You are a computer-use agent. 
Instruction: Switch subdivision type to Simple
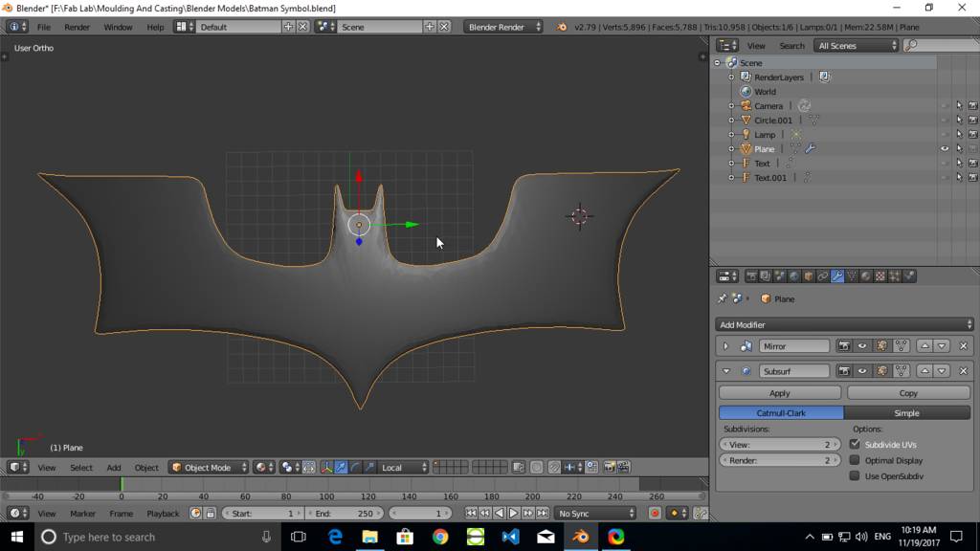[x=906, y=413]
